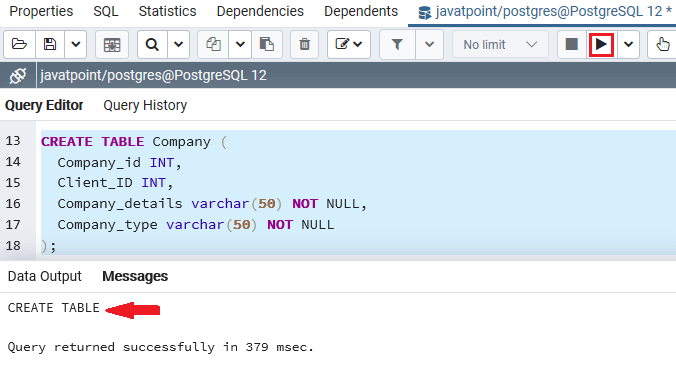
Task: Expand the Copy options dropdown
Action: [240, 44]
